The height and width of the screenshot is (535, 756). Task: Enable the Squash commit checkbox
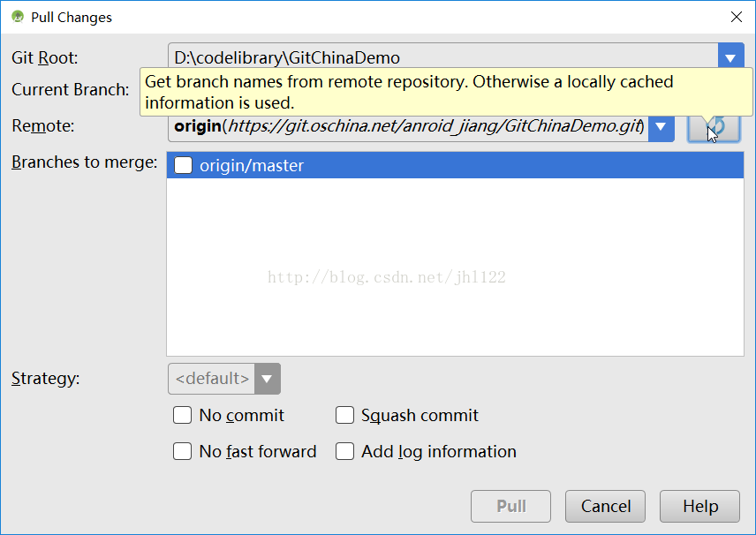coord(344,415)
